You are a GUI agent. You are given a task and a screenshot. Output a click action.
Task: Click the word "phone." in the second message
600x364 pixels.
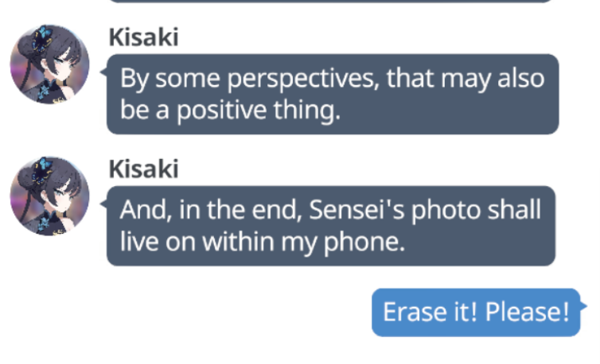364,242
